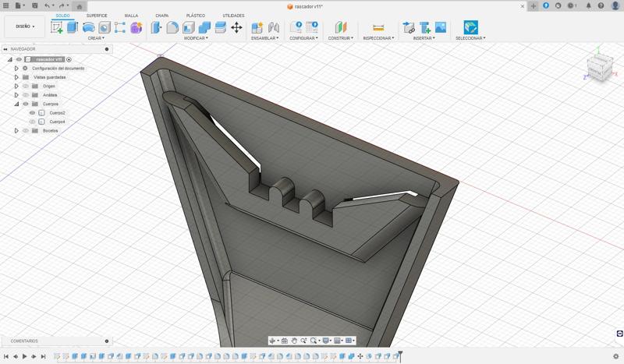
Task: Select the Create Sketch tool
Action: click(x=57, y=27)
